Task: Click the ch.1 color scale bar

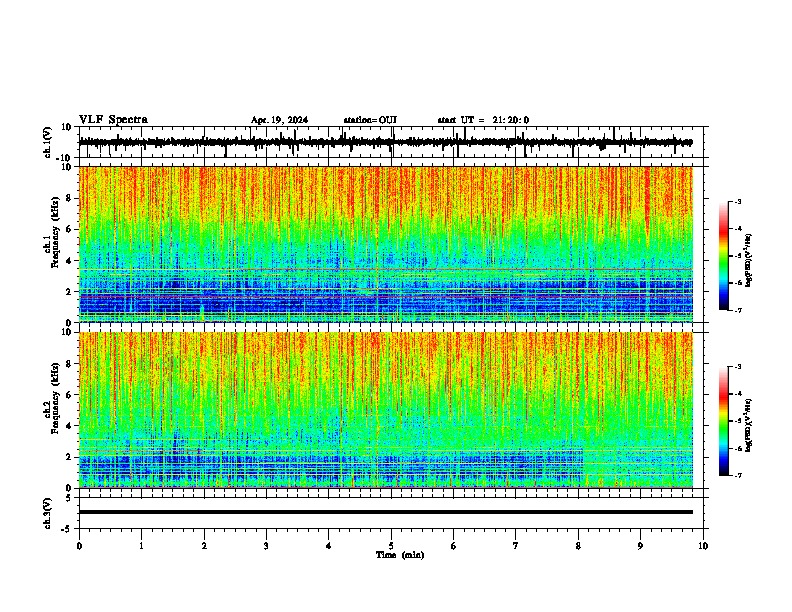Action: pos(724,256)
